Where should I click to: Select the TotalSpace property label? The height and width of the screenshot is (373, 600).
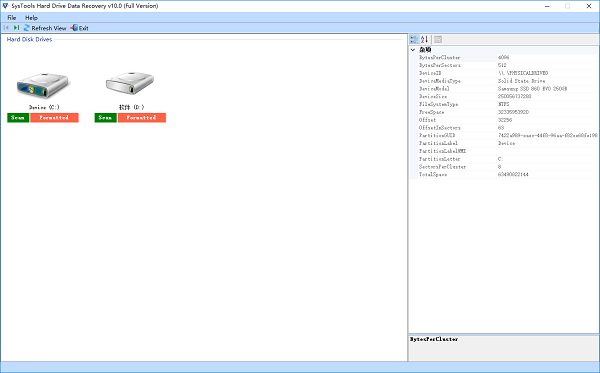coord(433,174)
